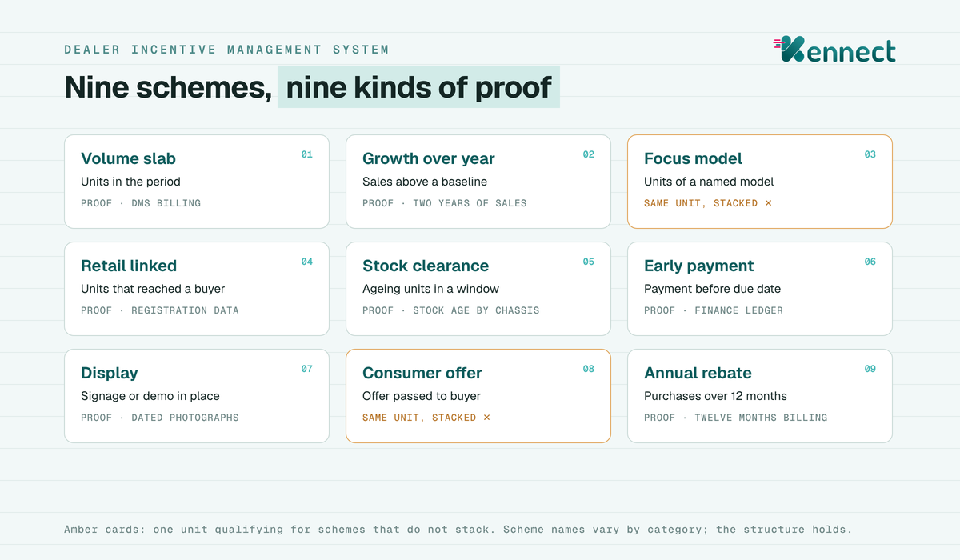Viewport: 960px width, 560px height.
Task: Select the 'Early payment' card title
Action: [x=699, y=266]
